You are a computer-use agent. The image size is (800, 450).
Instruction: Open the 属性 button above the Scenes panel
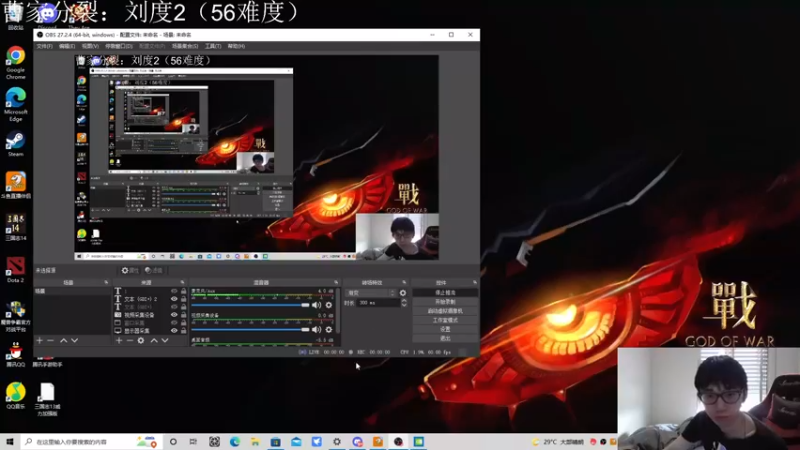tap(130, 270)
